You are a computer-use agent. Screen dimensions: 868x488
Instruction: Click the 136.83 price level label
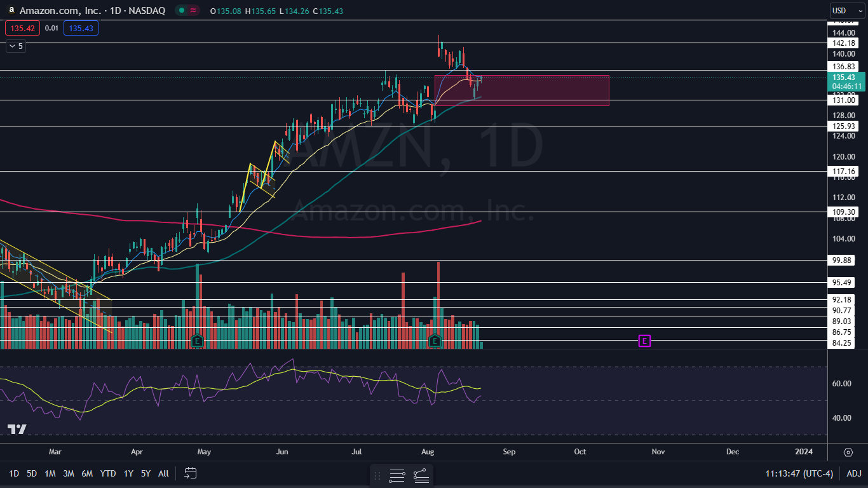843,66
